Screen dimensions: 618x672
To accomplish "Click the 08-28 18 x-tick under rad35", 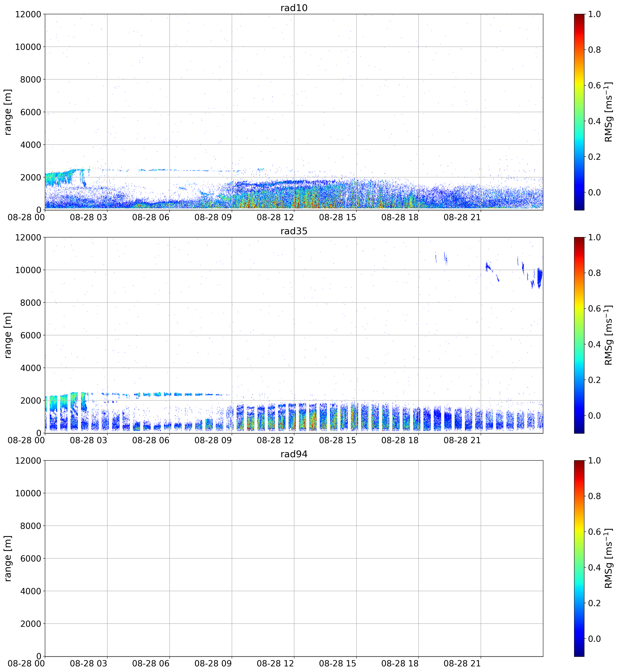I will [400, 440].
